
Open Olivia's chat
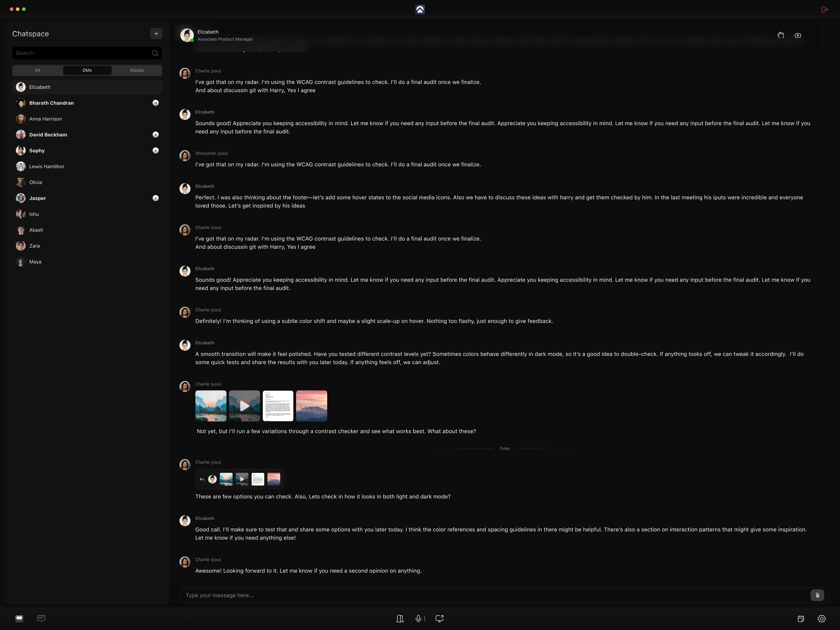(x=87, y=182)
